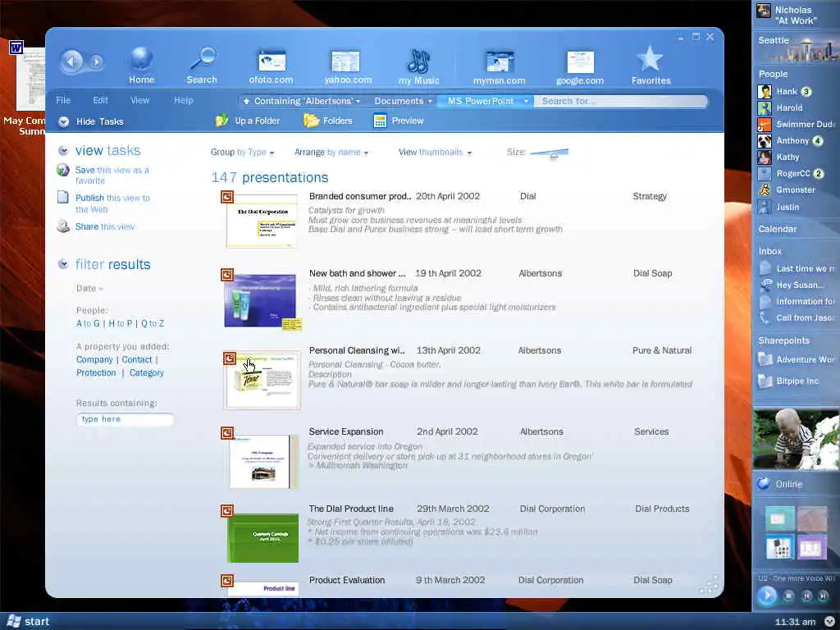840x630 pixels.
Task: Open the Help menu
Action: [x=183, y=100]
